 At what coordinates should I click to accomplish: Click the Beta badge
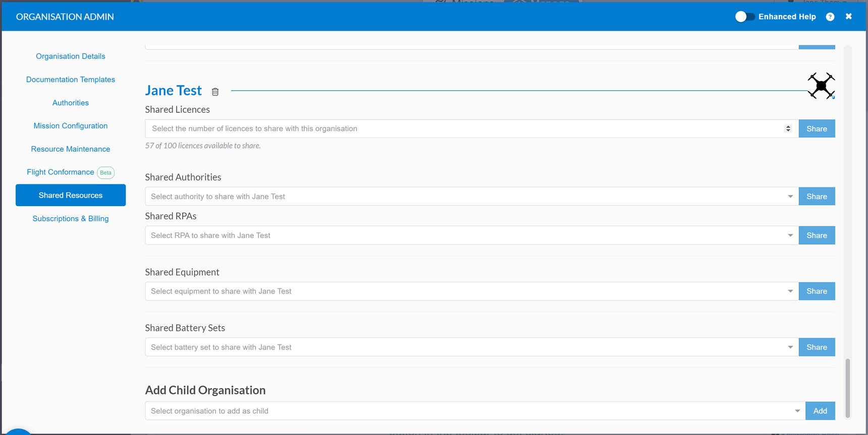[x=105, y=172]
